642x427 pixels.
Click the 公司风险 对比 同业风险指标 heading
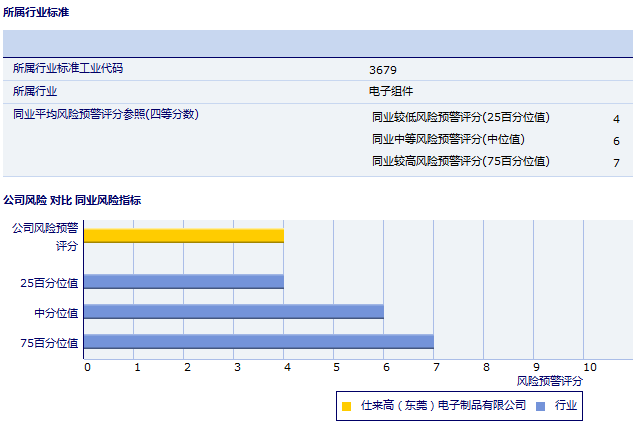(x=72, y=200)
